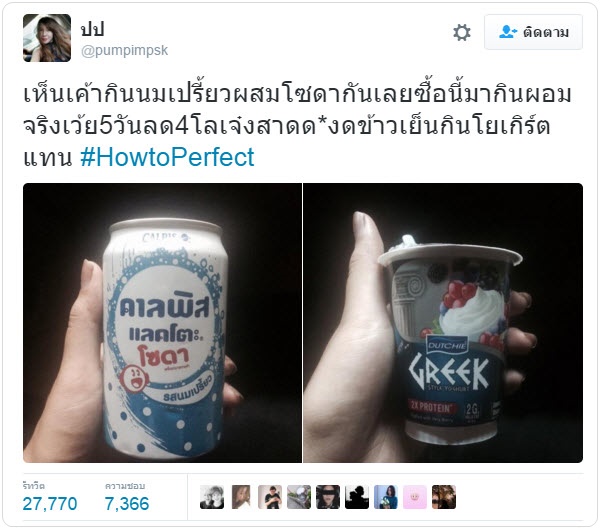Image resolution: width=600 pixels, height=529 pixels.
Task: Click the last liker avatar
Action: [x=444, y=497]
